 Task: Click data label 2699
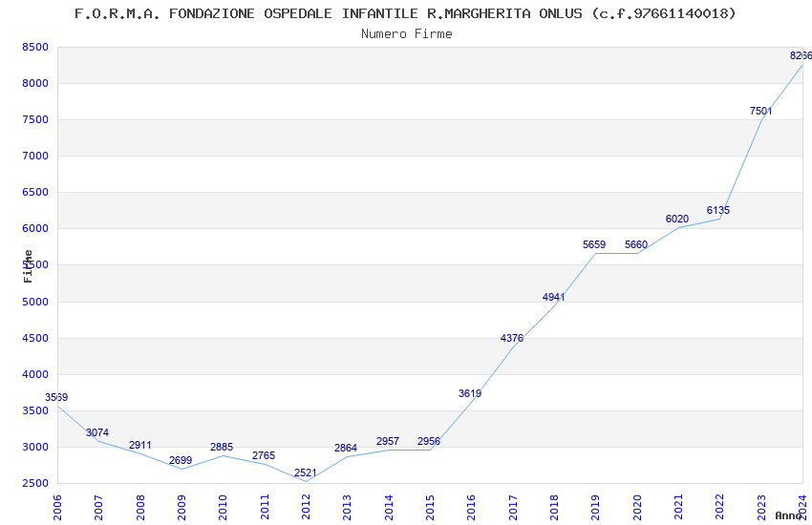[181, 460]
